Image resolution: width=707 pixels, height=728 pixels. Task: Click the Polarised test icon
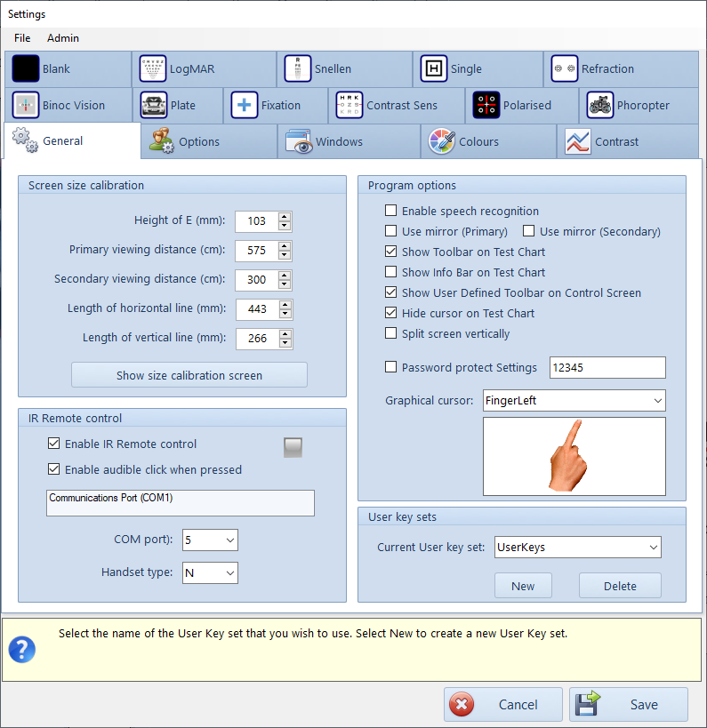point(486,106)
